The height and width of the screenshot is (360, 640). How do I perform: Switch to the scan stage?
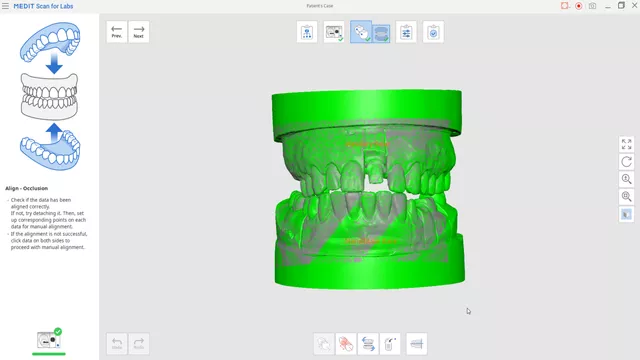(x=334, y=32)
